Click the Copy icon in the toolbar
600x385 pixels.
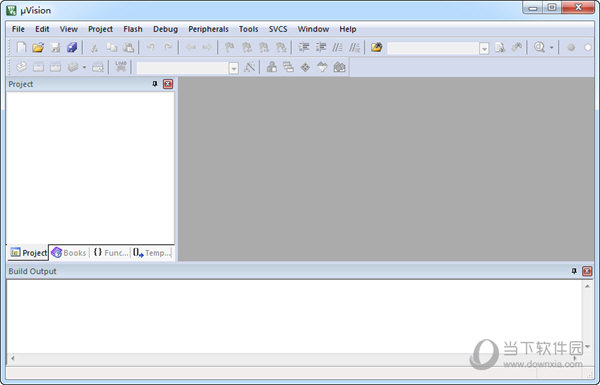click(x=111, y=47)
